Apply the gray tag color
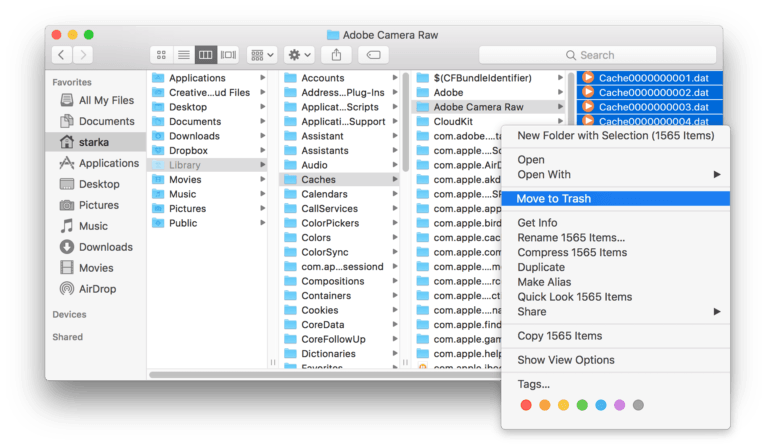 (x=638, y=405)
